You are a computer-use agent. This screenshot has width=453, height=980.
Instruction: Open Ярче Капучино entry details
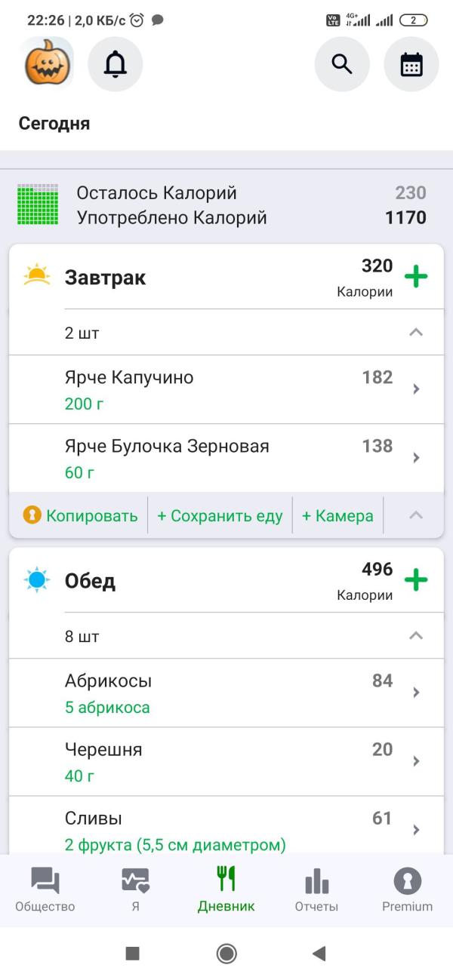[226, 389]
